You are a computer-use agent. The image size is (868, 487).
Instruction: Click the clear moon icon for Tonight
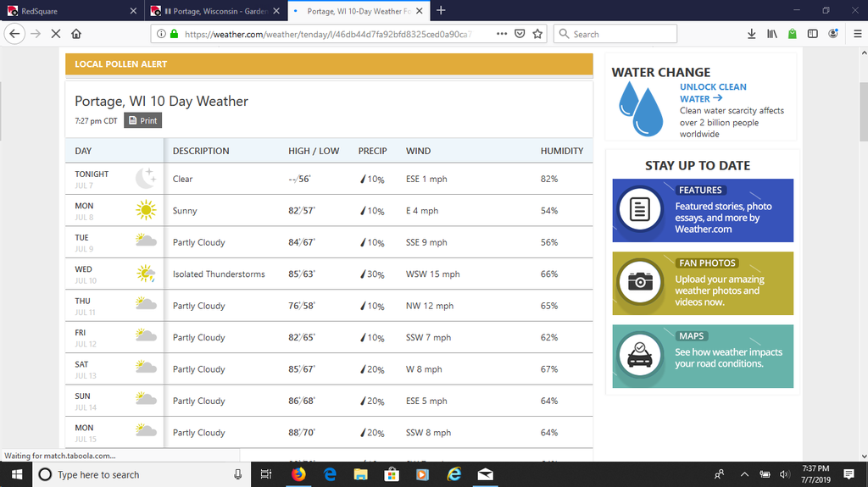146,178
